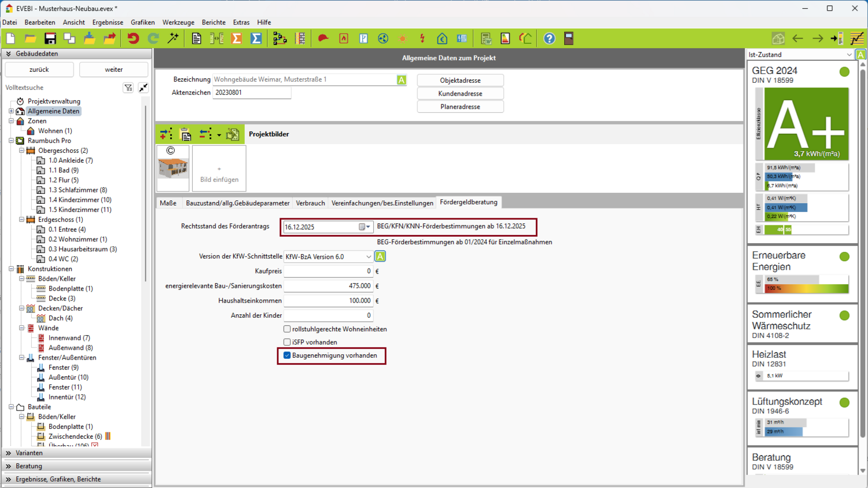Viewport: 868px width, 488px height.
Task: Tick the iSFP vorhanden checkbox
Action: (287, 342)
